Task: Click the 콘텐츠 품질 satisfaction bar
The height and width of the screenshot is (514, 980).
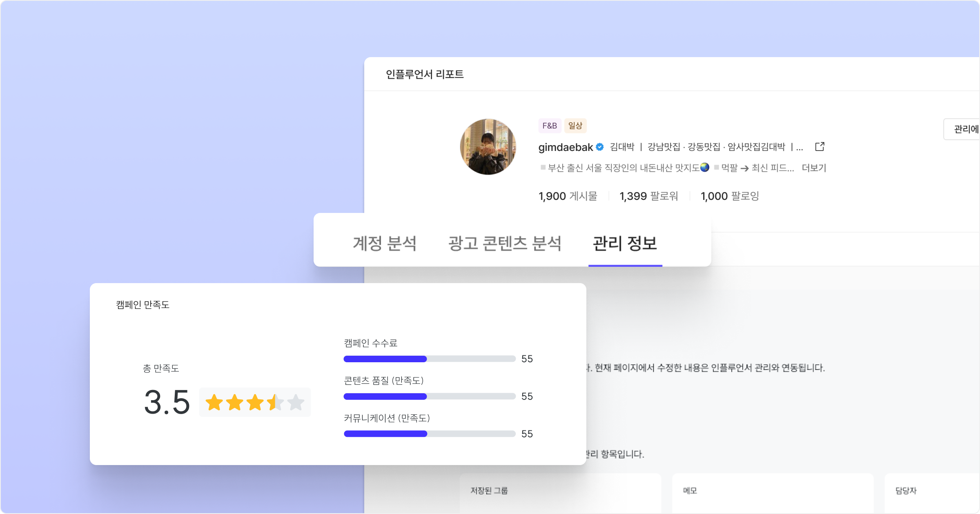Action: click(x=429, y=397)
